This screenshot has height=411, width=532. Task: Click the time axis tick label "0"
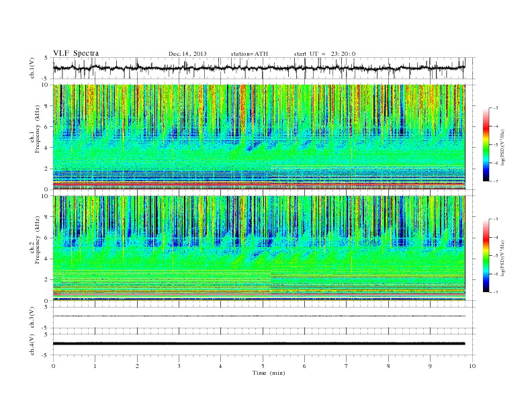click(53, 366)
